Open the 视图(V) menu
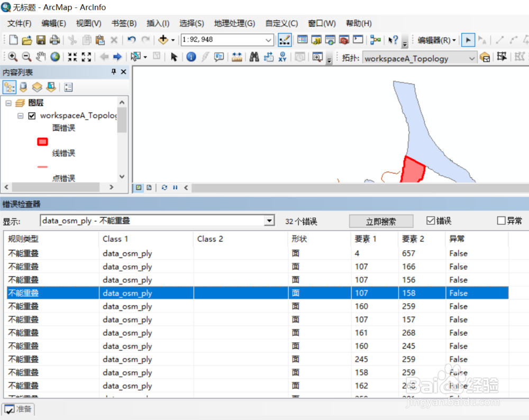The image size is (529, 420). pyautogui.click(x=88, y=23)
